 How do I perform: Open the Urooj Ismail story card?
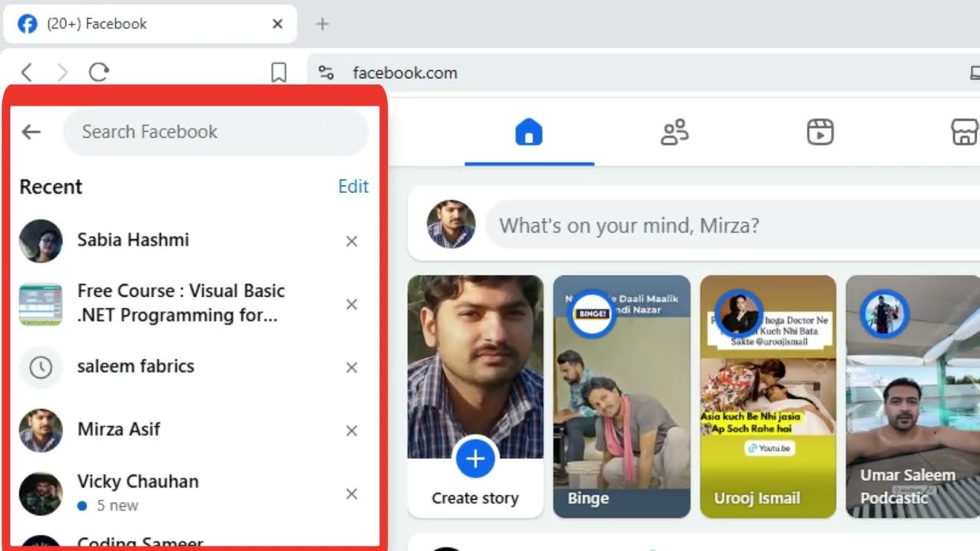(768, 396)
